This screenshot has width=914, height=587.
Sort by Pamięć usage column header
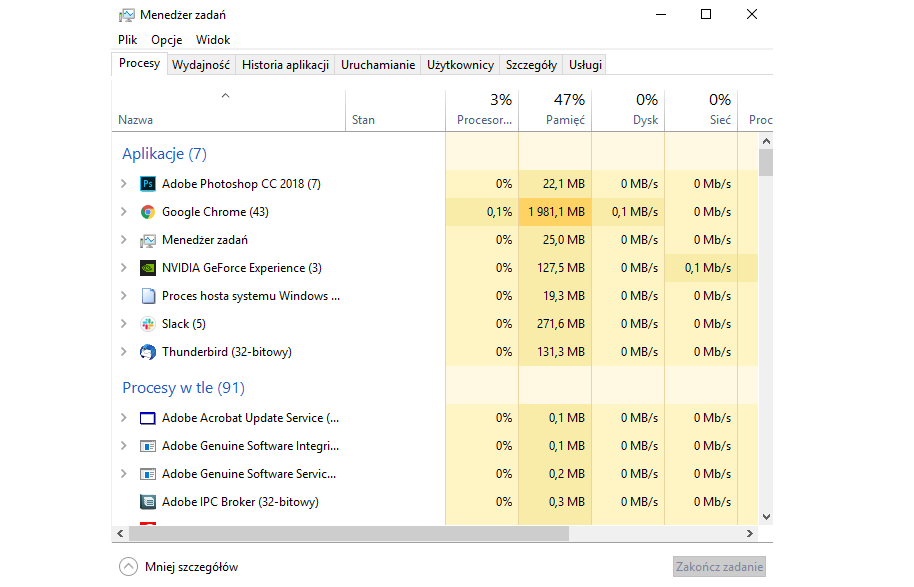click(x=555, y=111)
